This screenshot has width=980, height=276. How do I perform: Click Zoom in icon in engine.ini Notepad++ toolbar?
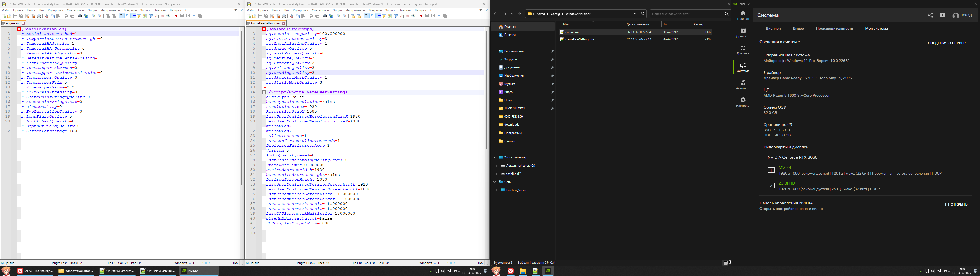(94, 16)
